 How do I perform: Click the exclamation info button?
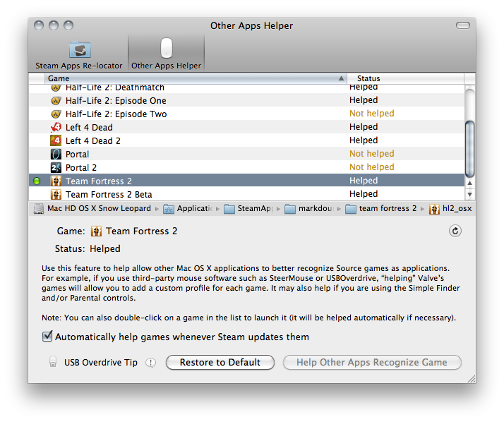point(150,363)
